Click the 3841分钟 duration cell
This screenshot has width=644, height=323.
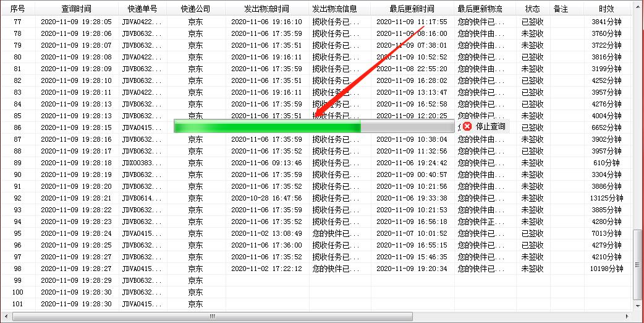(x=607, y=22)
